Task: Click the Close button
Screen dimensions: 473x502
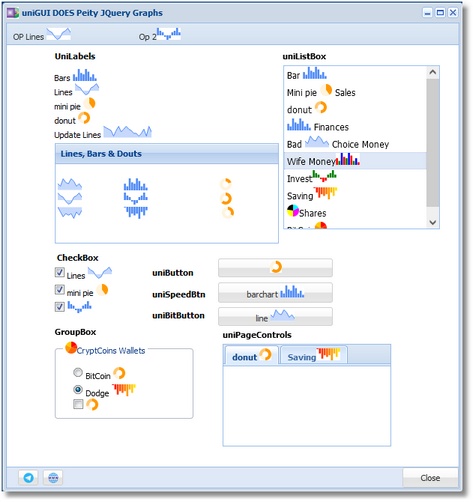Action: 430,478
